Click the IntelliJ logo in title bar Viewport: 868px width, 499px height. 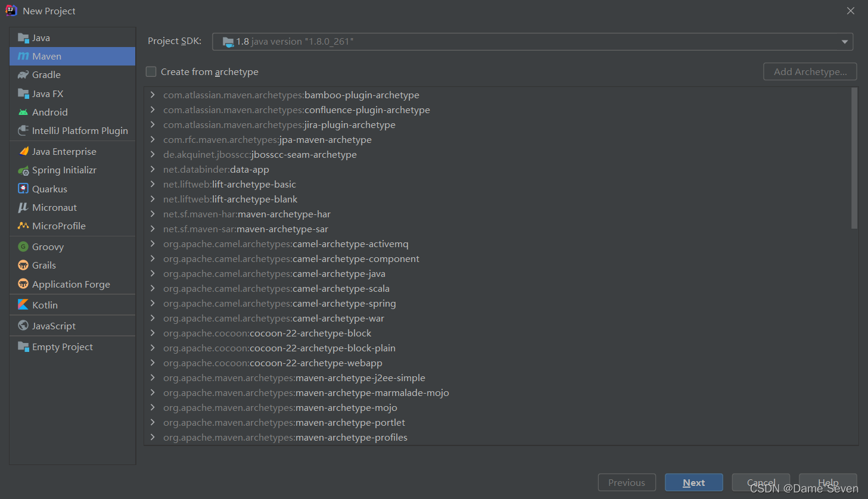(11, 11)
